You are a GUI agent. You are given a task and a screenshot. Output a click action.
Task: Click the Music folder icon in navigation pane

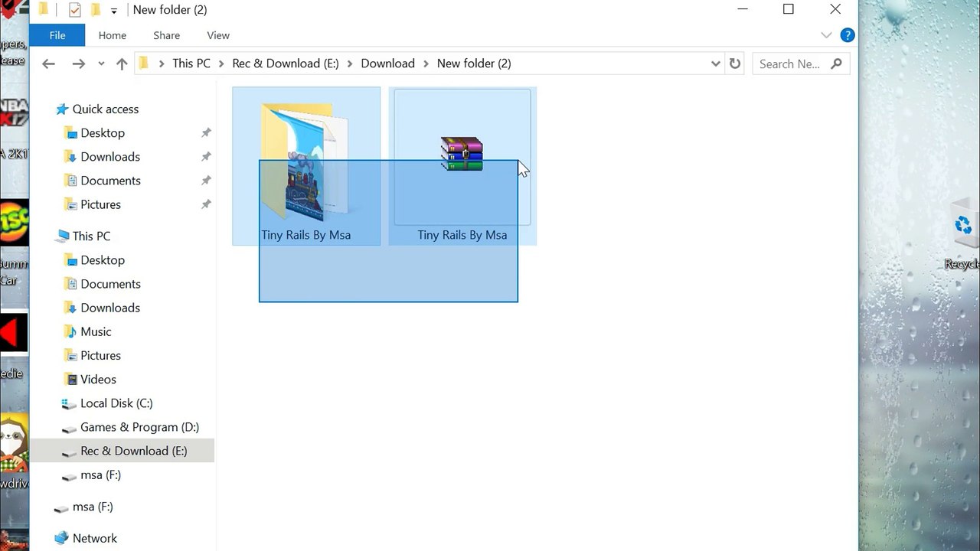(x=70, y=331)
